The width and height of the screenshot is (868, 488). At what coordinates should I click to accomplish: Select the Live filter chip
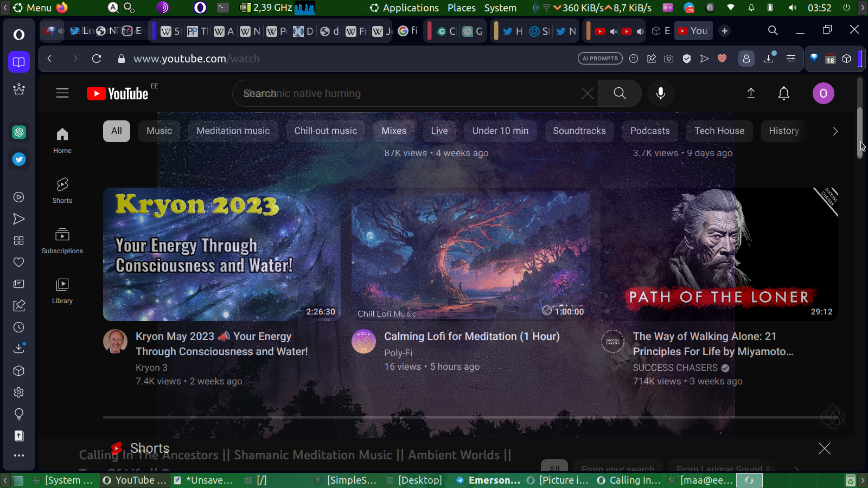(439, 131)
